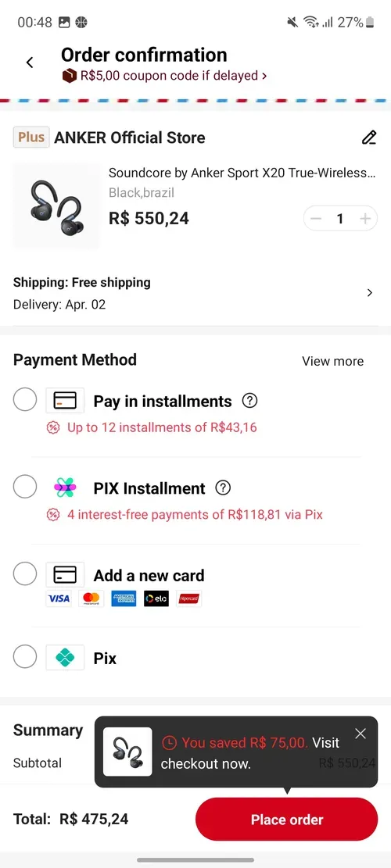Image resolution: width=391 pixels, height=868 pixels.
Task: Expand shipping options chevron
Action: [370, 293]
